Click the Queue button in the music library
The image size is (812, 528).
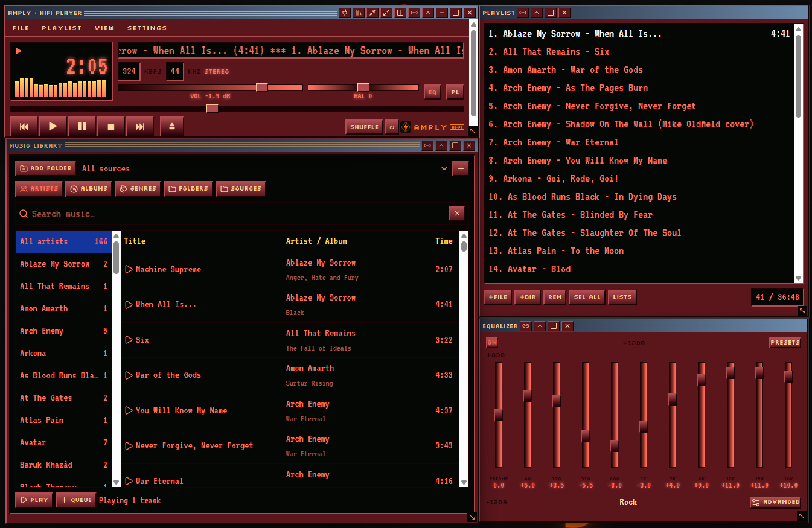pos(76,500)
